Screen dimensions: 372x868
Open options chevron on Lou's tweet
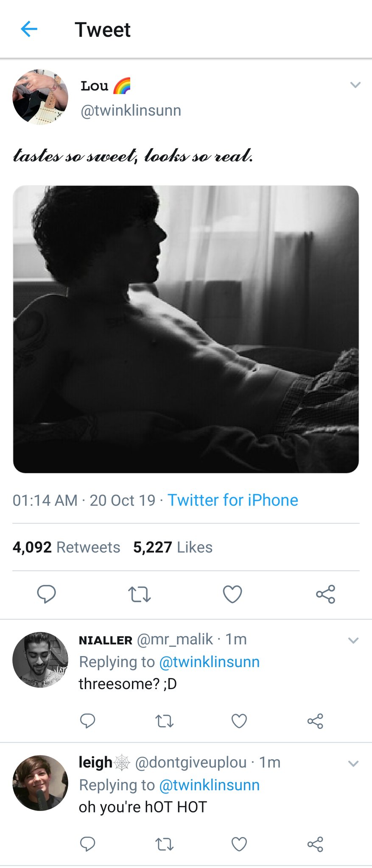[355, 85]
